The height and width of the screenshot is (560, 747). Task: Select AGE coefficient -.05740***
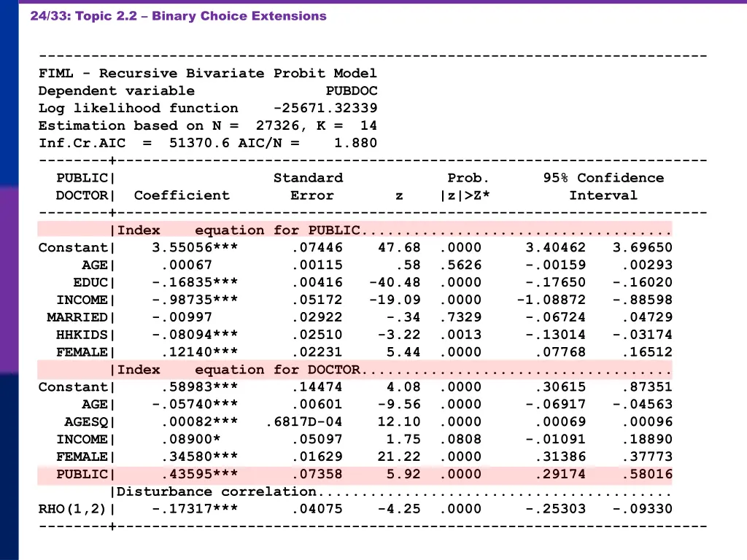pyautogui.click(x=195, y=404)
